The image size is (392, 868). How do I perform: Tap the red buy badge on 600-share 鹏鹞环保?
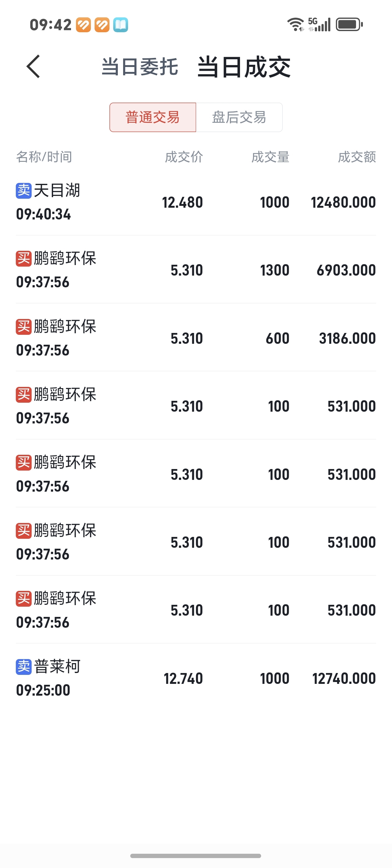(24, 327)
